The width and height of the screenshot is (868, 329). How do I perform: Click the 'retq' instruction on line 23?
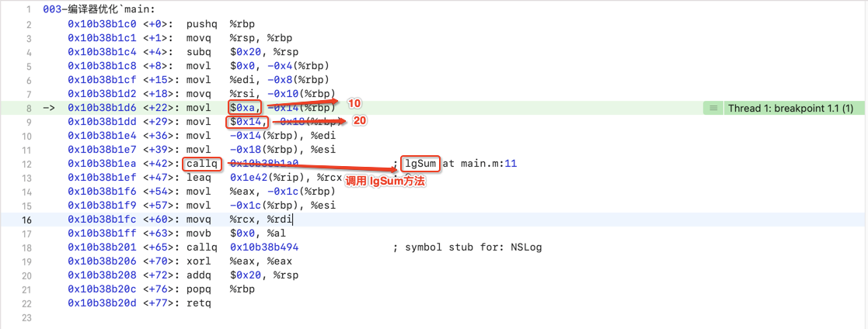click(x=199, y=303)
